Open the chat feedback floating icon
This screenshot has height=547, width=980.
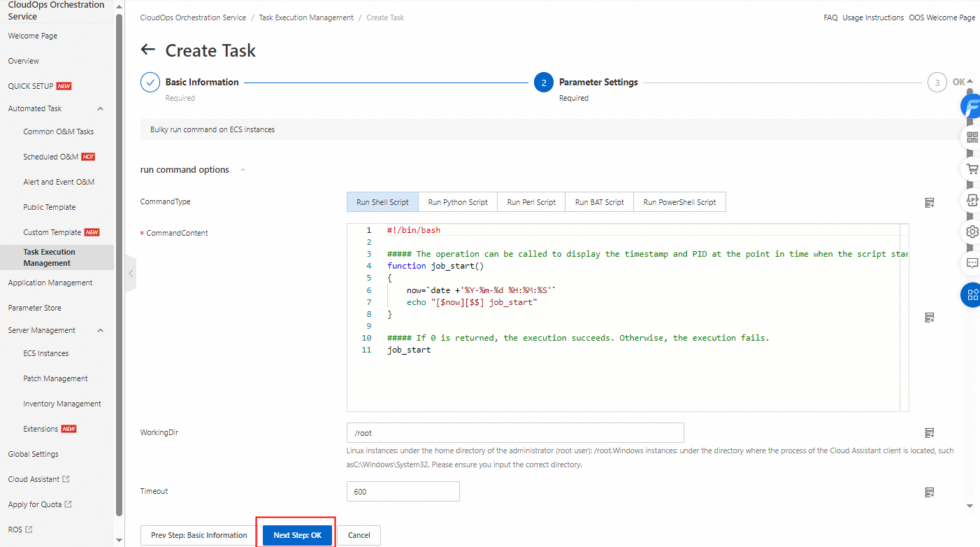pyautogui.click(x=972, y=263)
